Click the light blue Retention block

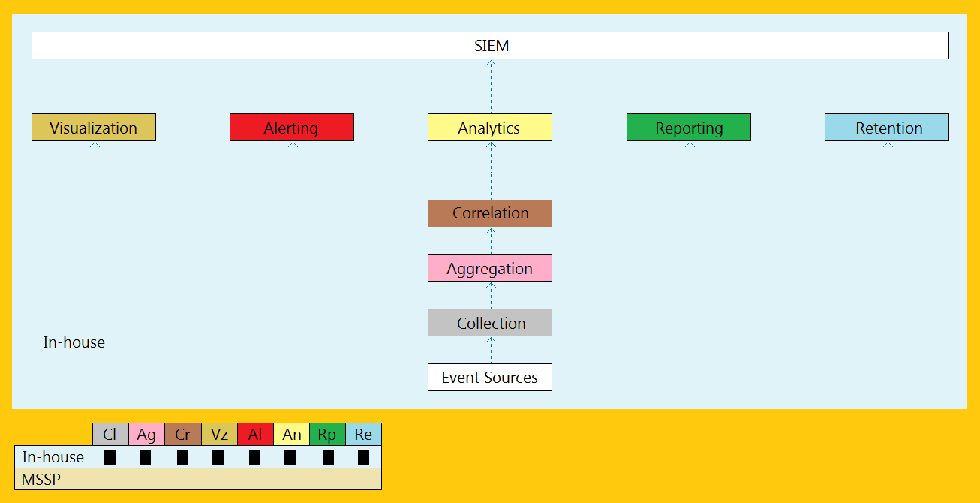tap(887, 128)
